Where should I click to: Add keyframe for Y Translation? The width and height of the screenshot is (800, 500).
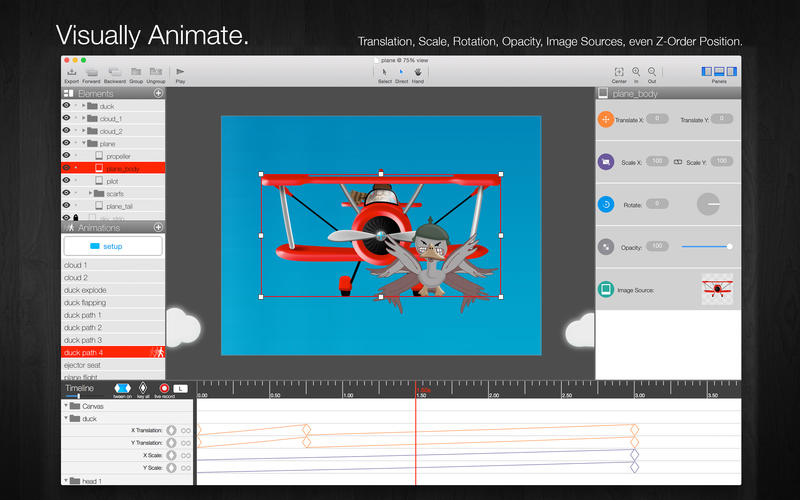(x=171, y=443)
